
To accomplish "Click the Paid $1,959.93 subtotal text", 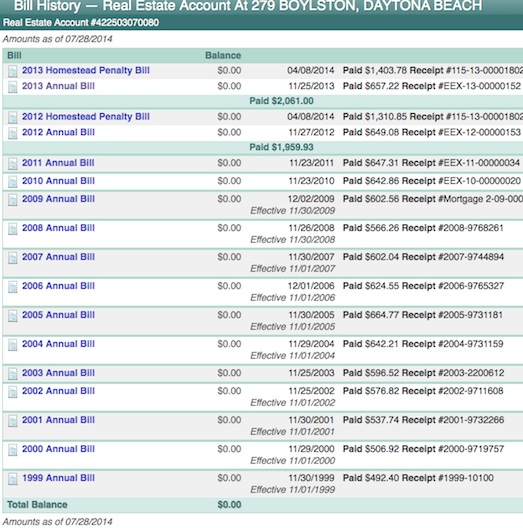I will point(281,147).
